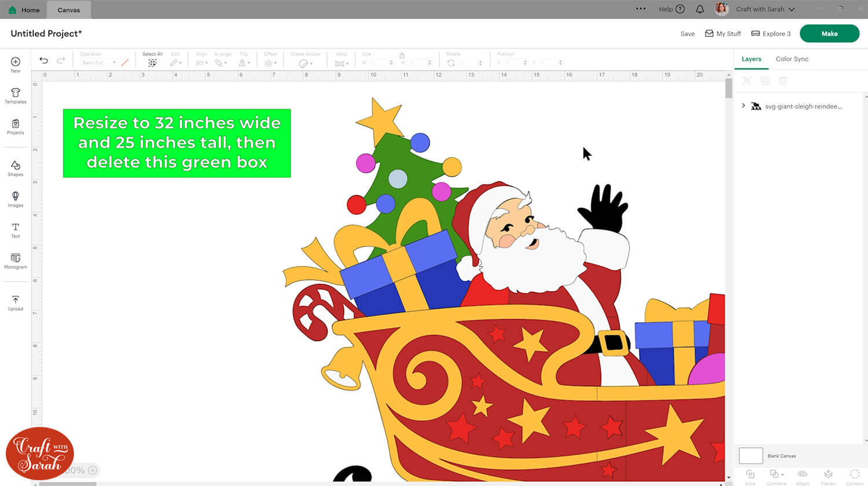This screenshot has height=486, width=868.
Task: Click the Select All icon
Action: click(x=152, y=63)
